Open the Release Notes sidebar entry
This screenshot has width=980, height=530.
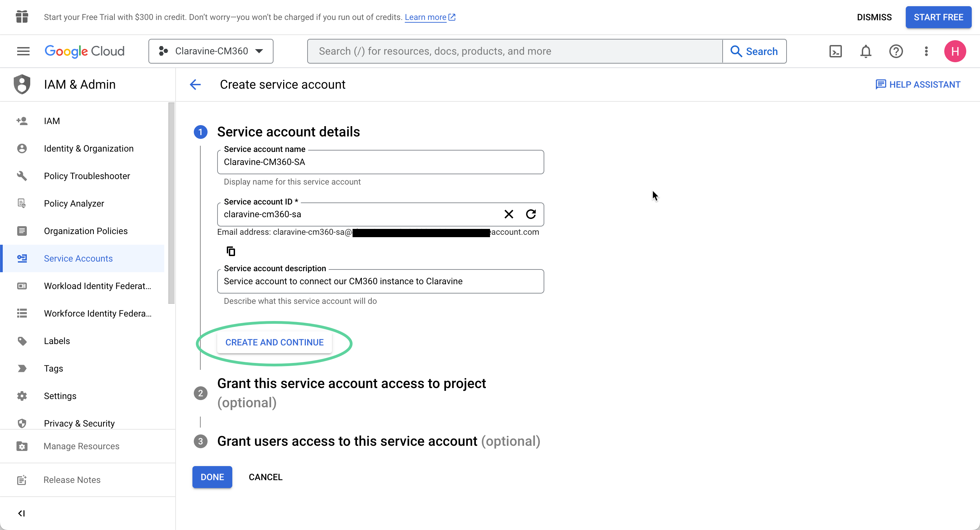click(x=71, y=480)
